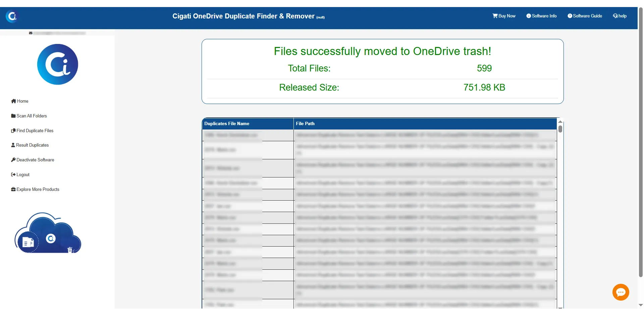Click the 599 total files value
The image size is (644, 314).
484,68
